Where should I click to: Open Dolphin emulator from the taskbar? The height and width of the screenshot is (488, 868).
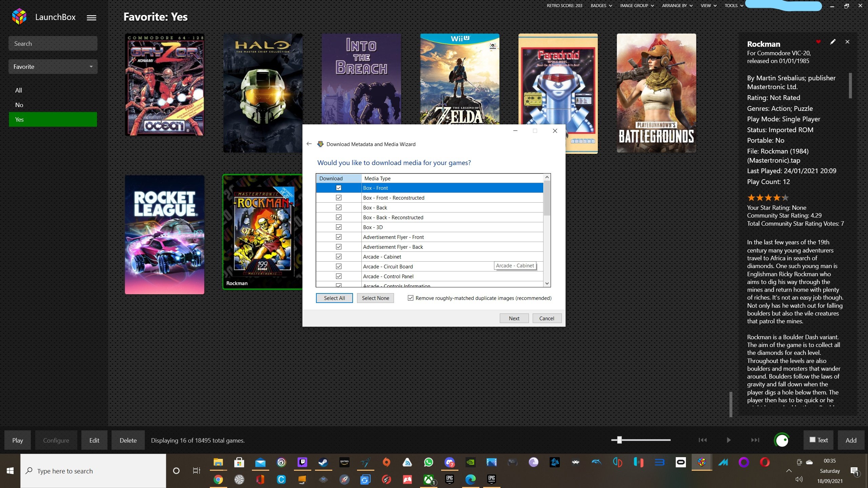tap(596, 462)
